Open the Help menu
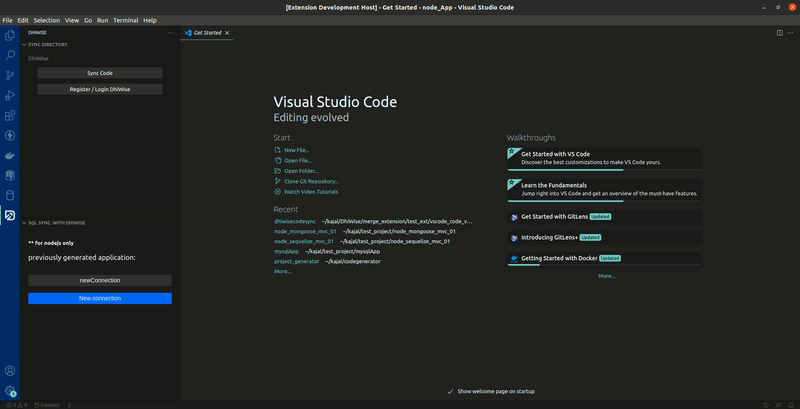Image resolution: width=800 pixels, height=409 pixels. pyautogui.click(x=150, y=20)
